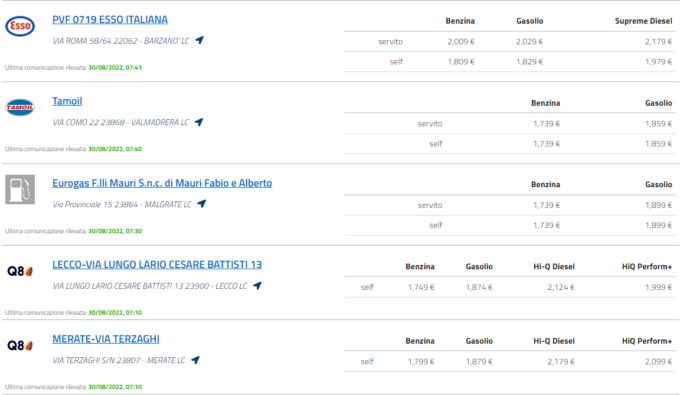Open Eurogas F.lli Mauri station link

click(162, 183)
